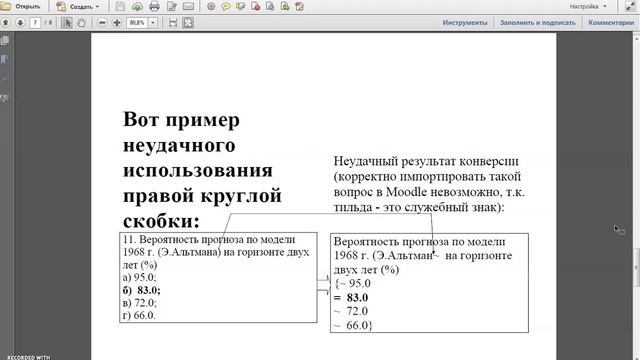
Task: Open the Настройка dropdown
Action: point(588,7)
